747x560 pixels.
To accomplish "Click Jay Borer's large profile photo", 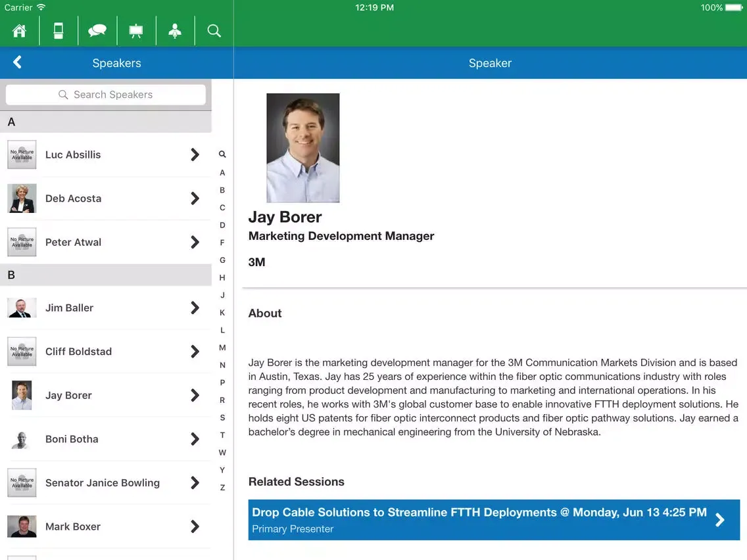I will 303,148.
